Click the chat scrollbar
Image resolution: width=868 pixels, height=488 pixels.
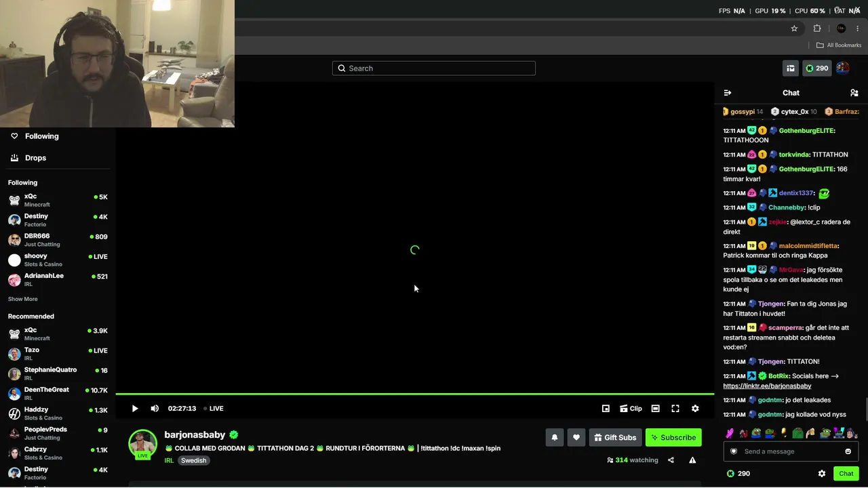point(865,409)
